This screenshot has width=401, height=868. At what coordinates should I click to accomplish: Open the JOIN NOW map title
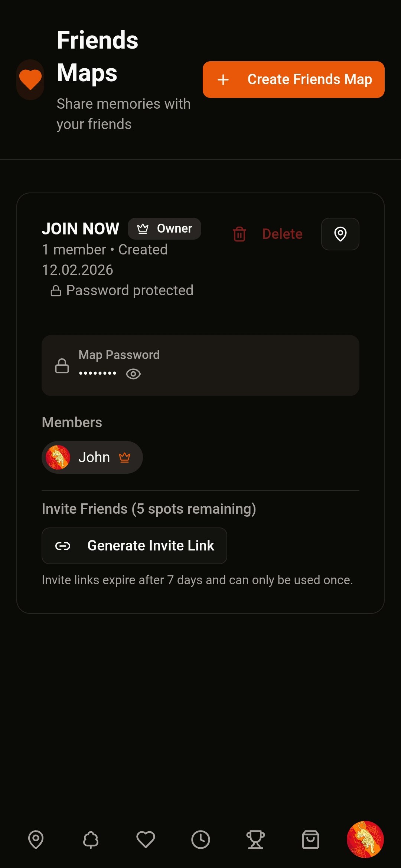[80, 228]
